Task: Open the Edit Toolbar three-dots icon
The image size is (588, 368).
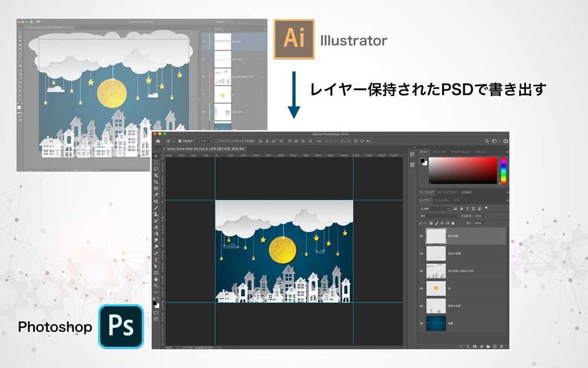Action: [156, 292]
